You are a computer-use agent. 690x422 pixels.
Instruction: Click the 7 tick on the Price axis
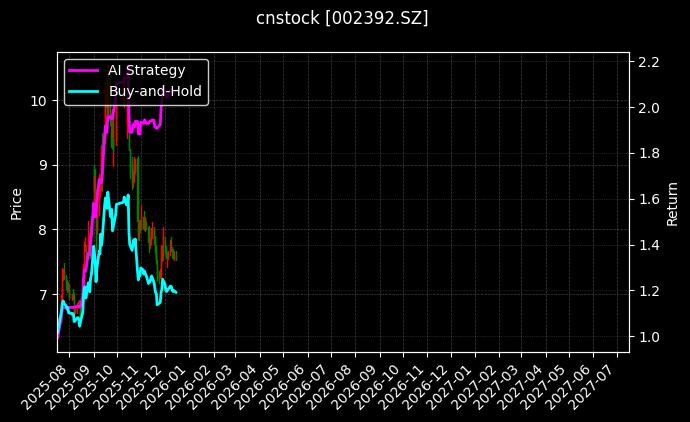[x=42, y=294]
